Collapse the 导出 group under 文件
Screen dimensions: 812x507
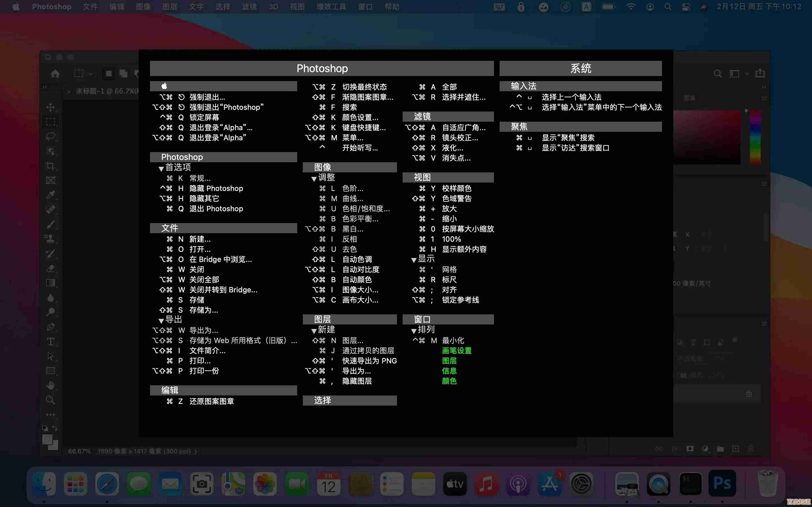(x=161, y=321)
